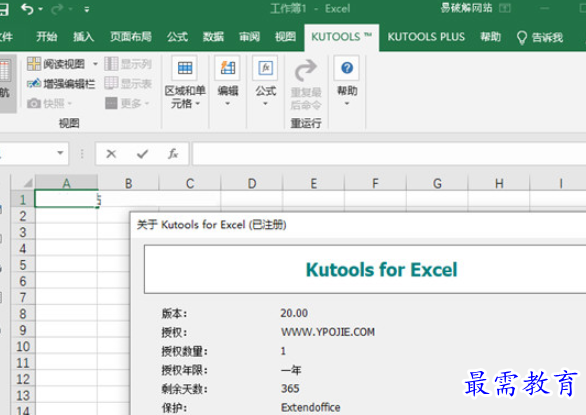Open the 编辑 tools group icon
The height and width of the screenshot is (415, 586).
click(x=228, y=68)
